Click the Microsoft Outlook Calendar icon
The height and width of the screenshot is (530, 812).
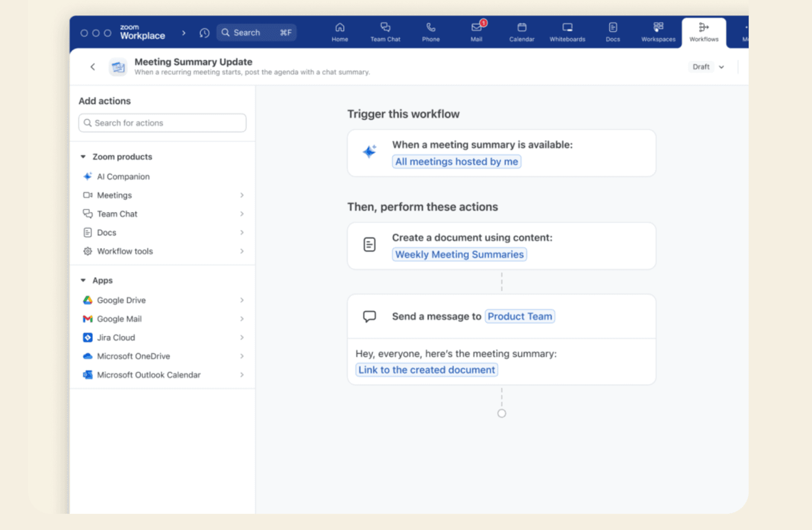[87, 375]
